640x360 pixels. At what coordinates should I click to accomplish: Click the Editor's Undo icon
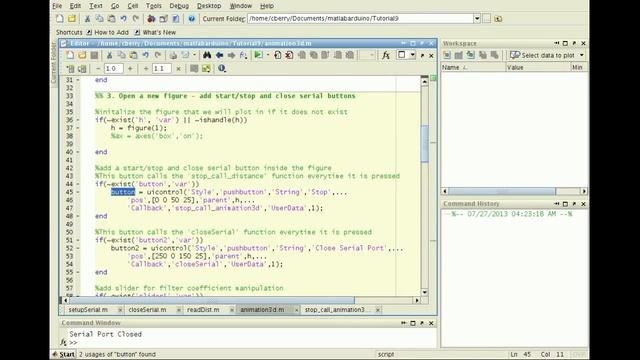point(146,55)
